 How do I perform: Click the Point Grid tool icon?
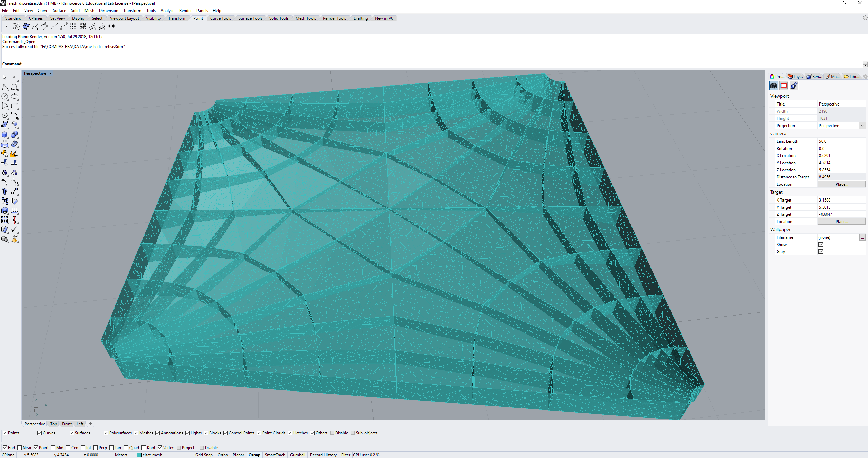(73, 26)
